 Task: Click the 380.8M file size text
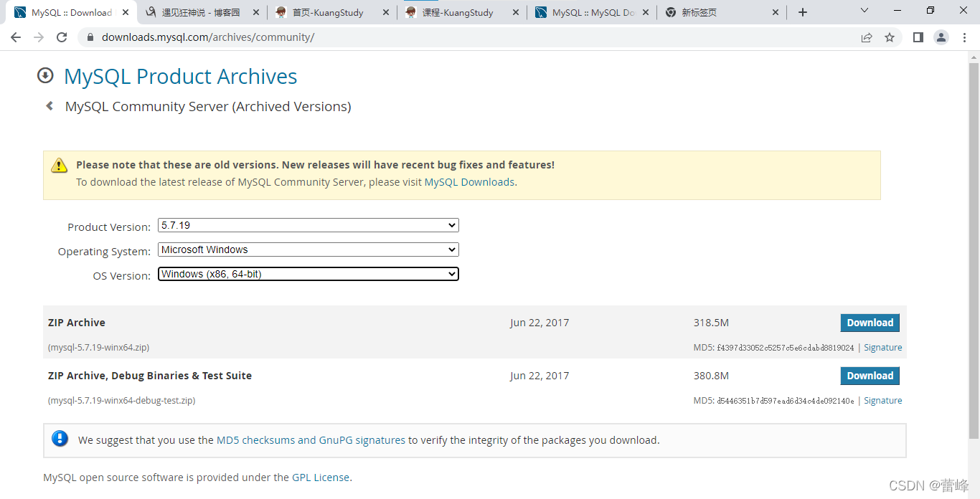coord(711,376)
